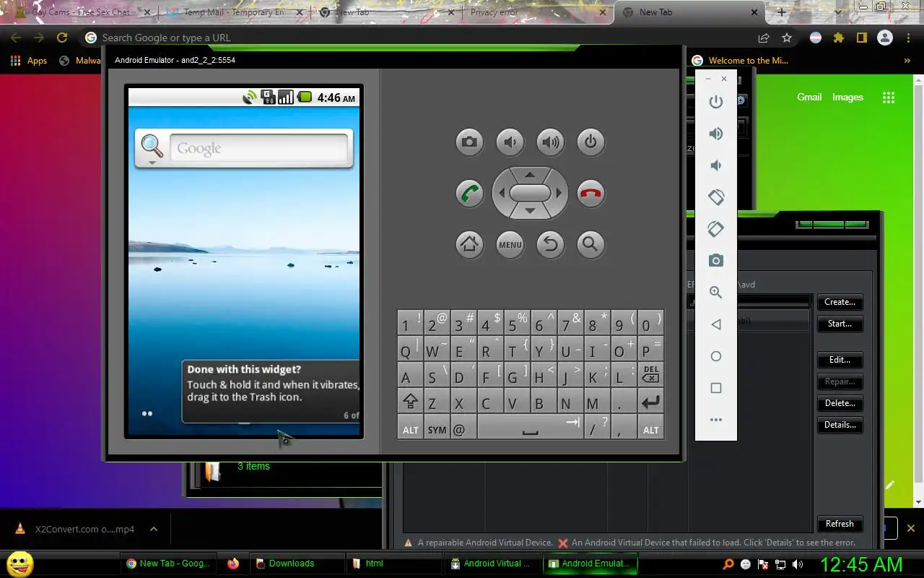Click the D-pad right arrow
This screenshot has width=924, height=578.
click(559, 193)
